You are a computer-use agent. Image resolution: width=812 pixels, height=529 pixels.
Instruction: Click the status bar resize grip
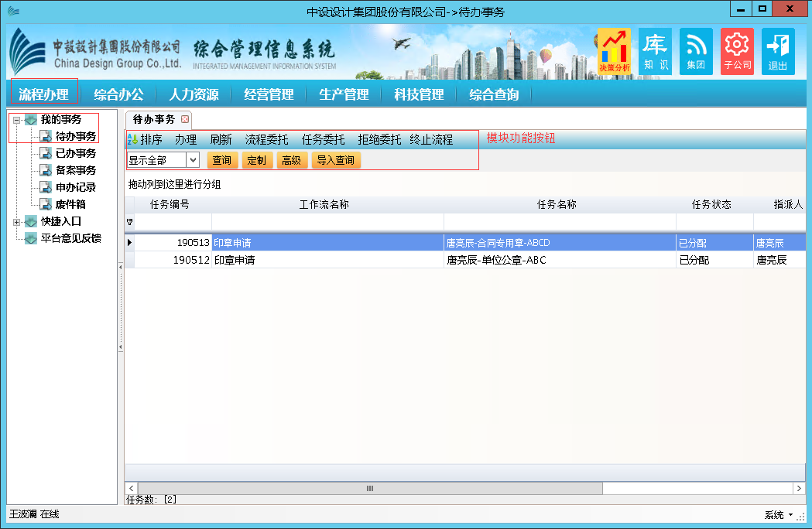pos(800,516)
